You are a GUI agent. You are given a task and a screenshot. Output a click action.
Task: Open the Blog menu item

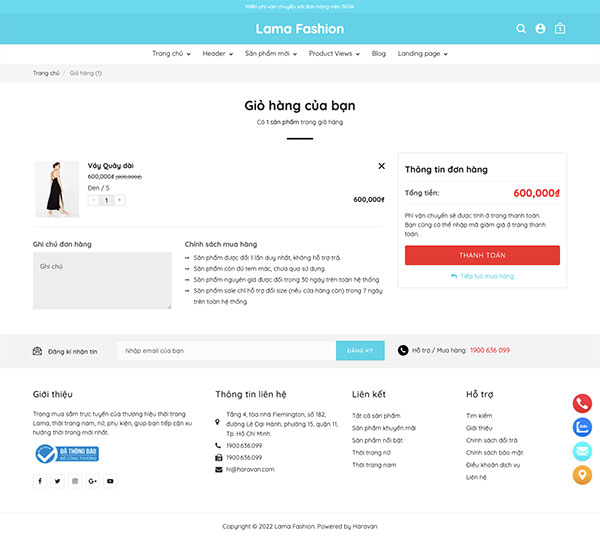tap(378, 54)
